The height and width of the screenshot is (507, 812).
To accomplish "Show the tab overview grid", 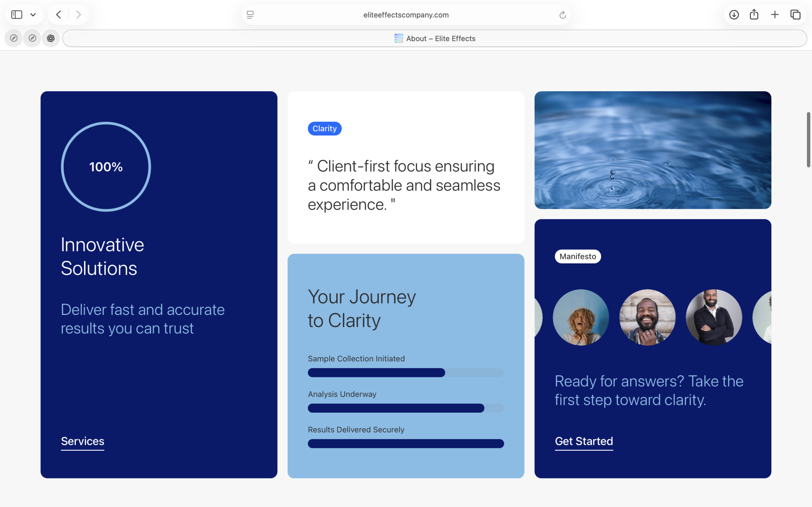I will point(795,15).
